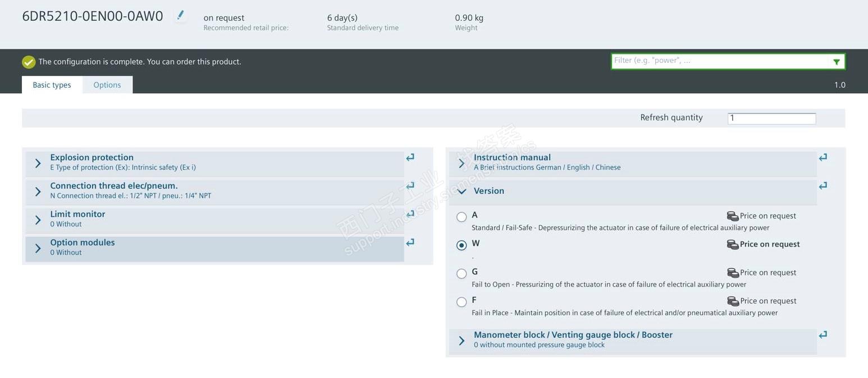Click the Option modules heading
868x378 pixels.
tap(83, 243)
